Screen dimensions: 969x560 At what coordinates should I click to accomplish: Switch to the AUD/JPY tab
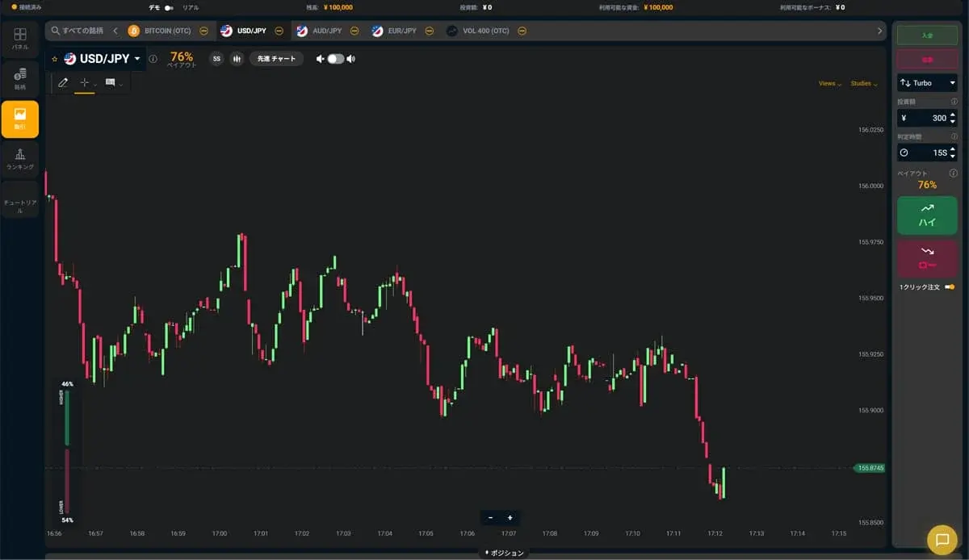pyautogui.click(x=326, y=31)
